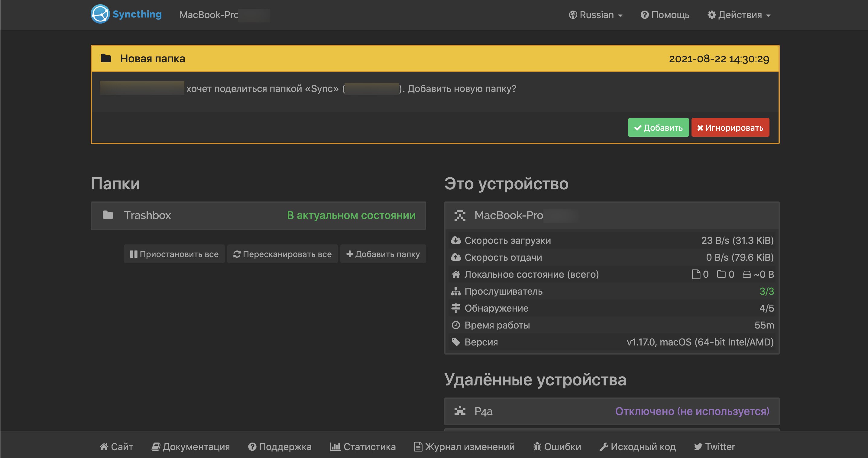868x458 pixels.
Task: Click the folder count icon in Локальное состояние
Action: 721,274
